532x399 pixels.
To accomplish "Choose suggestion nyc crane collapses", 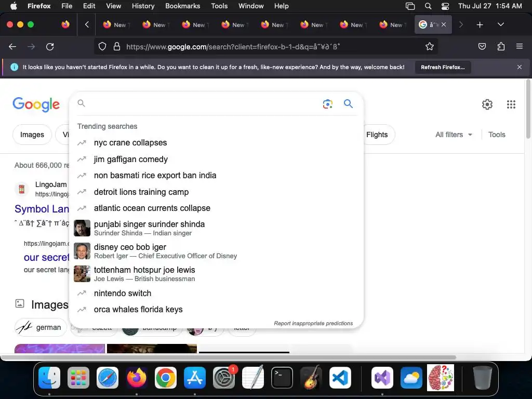I will pos(216,143).
